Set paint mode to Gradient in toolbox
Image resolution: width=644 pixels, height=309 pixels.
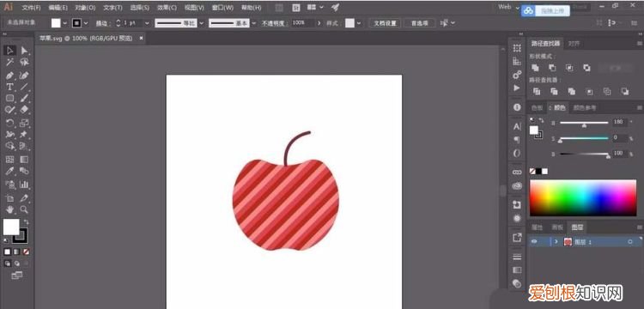[x=16, y=251]
